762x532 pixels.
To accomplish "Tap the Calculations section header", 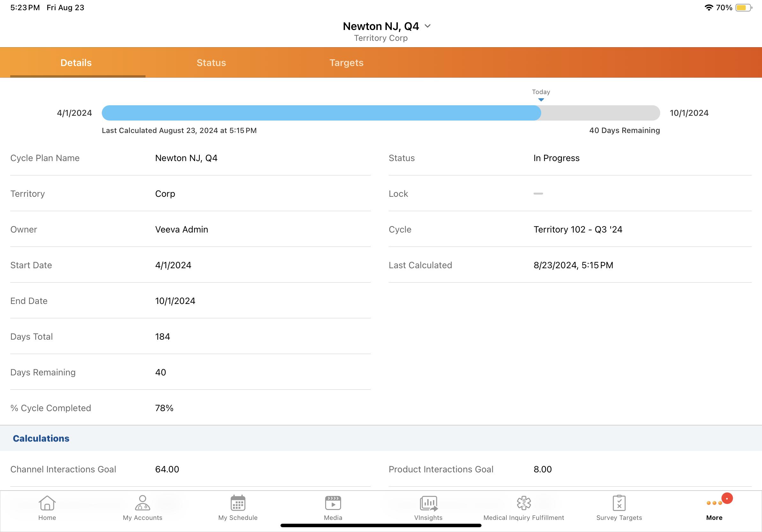I will tap(41, 439).
